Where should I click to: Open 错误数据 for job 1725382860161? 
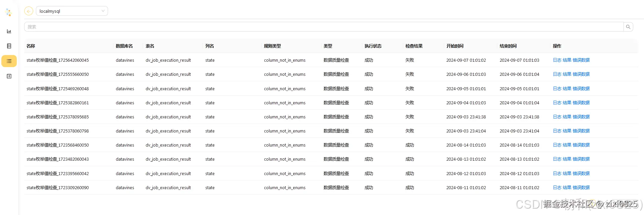pos(581,103)
